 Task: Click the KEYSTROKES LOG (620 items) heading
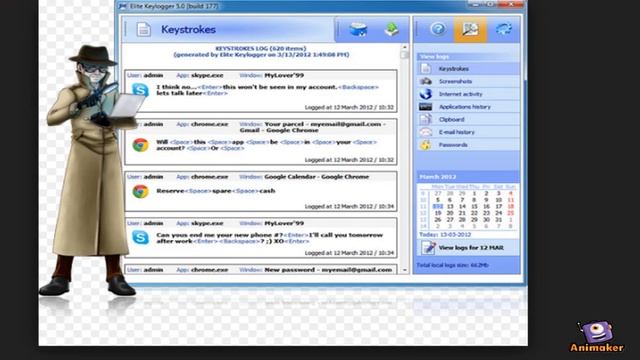[261, 48]
